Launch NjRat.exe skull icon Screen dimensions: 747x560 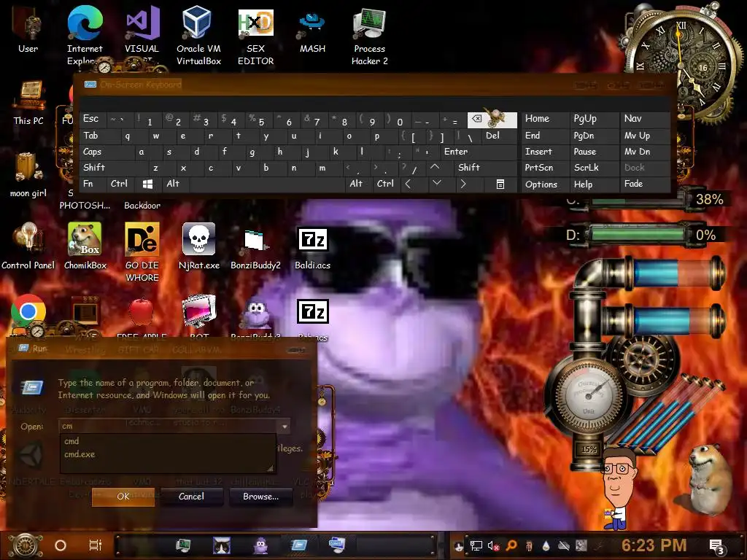[x=198, y=245]
